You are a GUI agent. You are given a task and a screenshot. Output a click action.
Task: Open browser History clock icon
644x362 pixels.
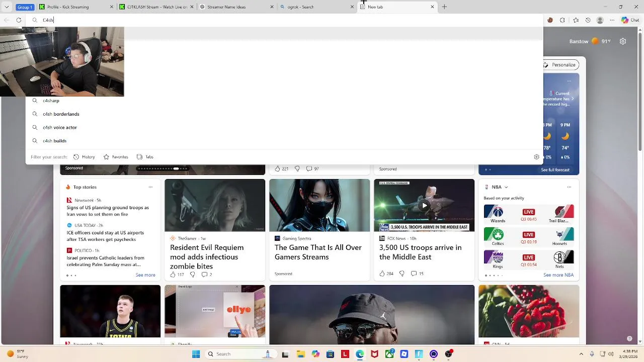[588, 20]
